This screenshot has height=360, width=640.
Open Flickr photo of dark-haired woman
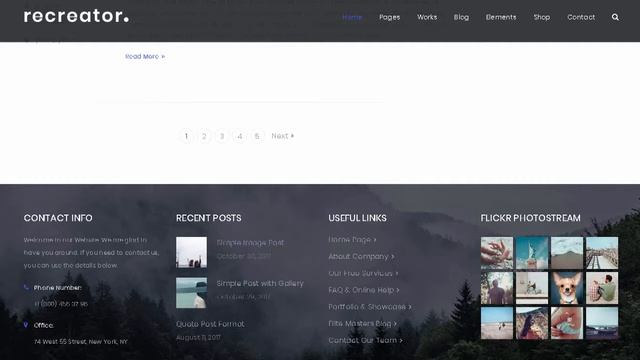(x=532, y=323)
